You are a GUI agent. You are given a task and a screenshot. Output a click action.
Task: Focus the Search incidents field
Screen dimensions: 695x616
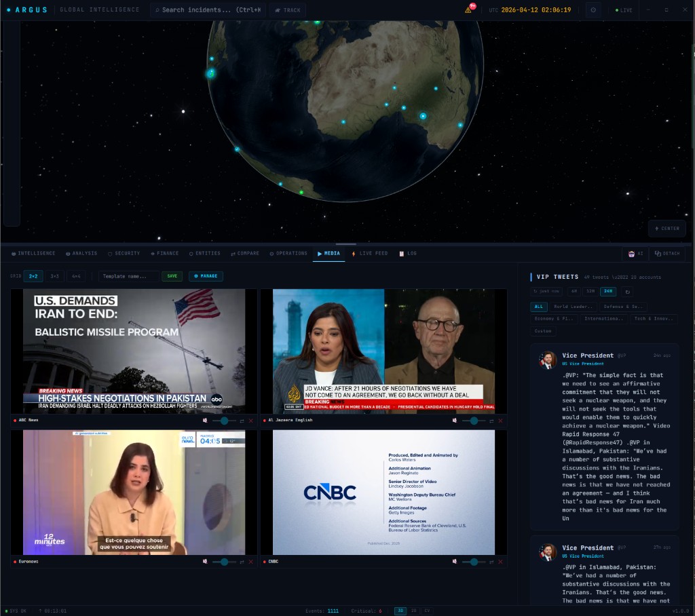click(x=208, y=9)
